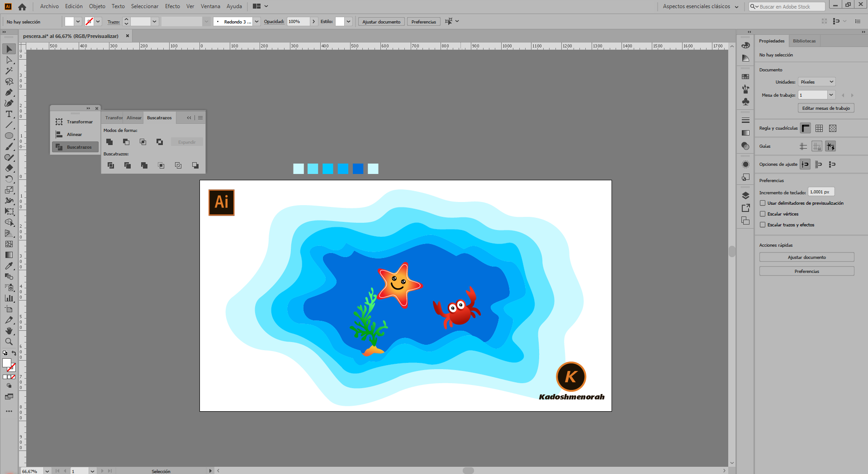Image resolution: width=868 pixels, height=474 pixels.
Task: Switch to Alinear tab in floating panel
Action: coord(134,117)
